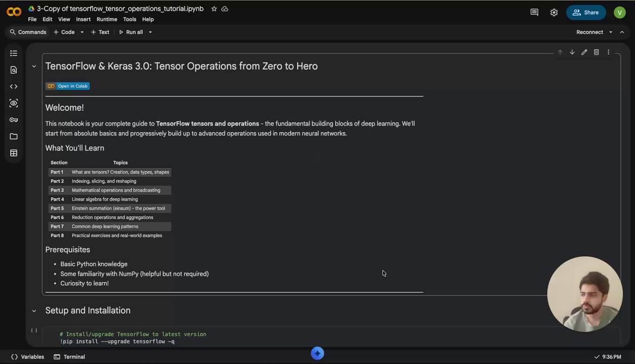Open the Tools menu
The image size is (635, 364).
click(x=130, y=19)
